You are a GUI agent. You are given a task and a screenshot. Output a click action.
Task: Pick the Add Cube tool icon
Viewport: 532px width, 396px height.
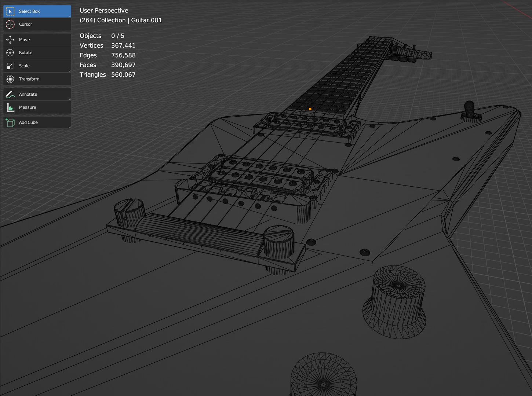[x=10, y=122]
